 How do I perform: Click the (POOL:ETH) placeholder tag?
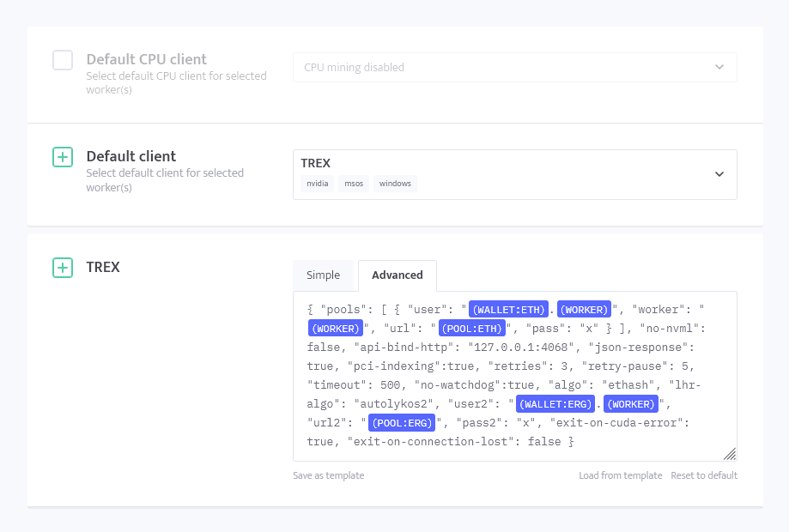point(472,329)
